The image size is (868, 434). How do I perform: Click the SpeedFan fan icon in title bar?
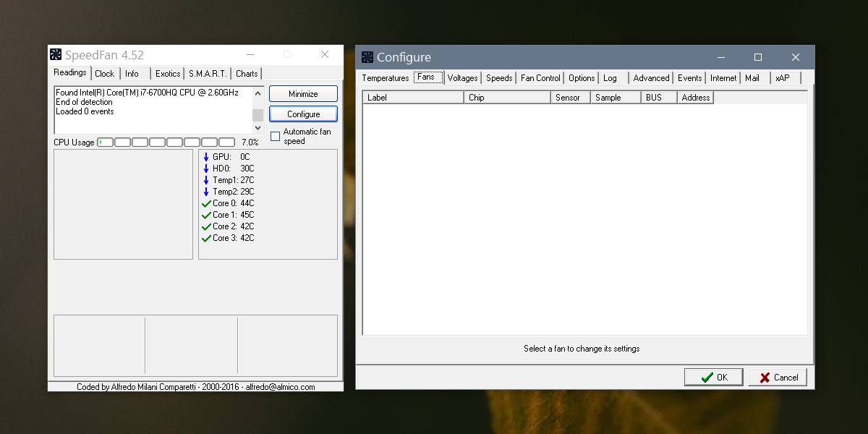pos(56,55)
